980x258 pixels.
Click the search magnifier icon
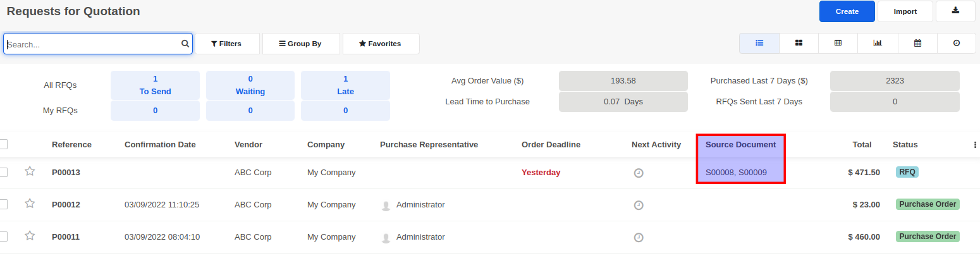click(185, 44)
